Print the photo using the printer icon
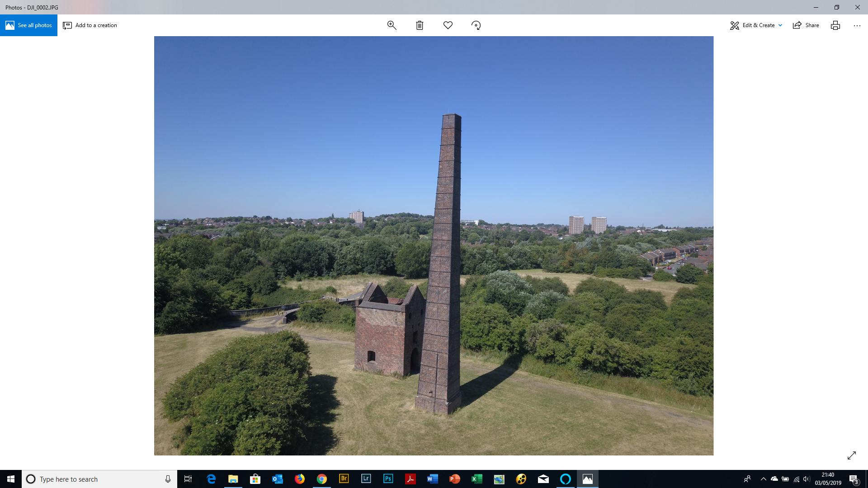Viewport: 868px width, 488px height. point(835,25)
